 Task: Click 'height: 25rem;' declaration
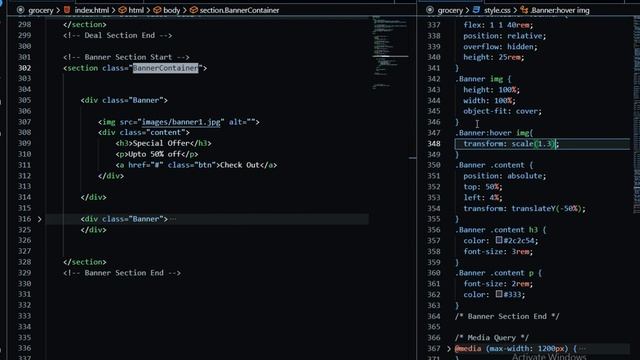[494, 57]
